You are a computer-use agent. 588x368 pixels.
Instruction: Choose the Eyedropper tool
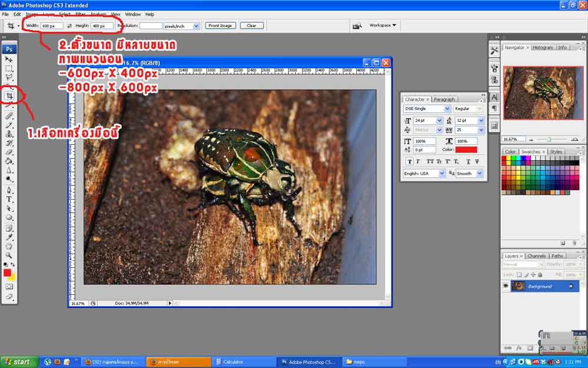(x=9, y=237)
